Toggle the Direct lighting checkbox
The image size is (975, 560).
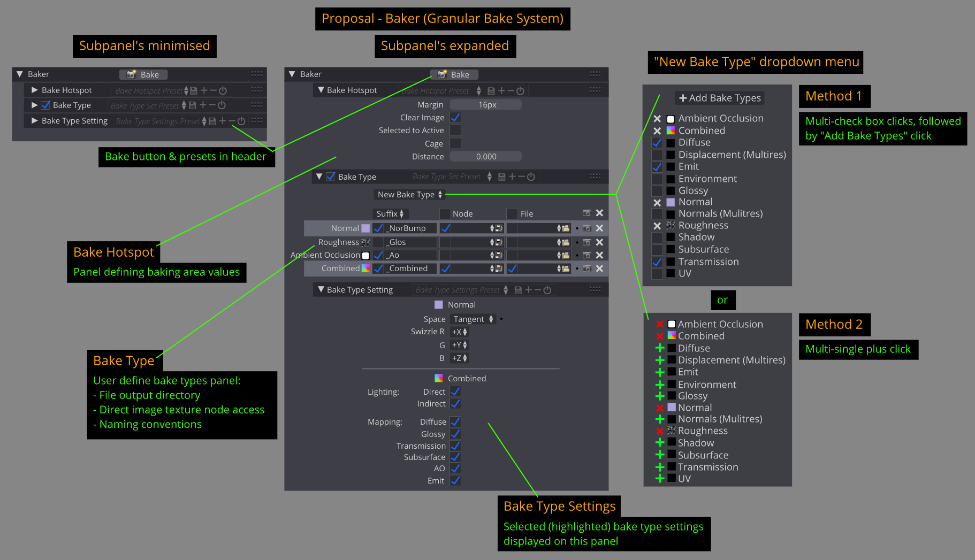455,392
